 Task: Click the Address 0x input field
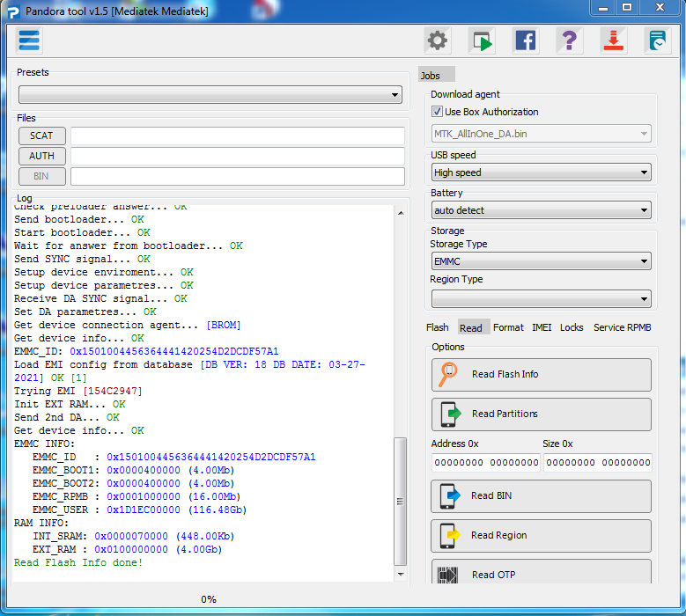[x=486, y=463]
